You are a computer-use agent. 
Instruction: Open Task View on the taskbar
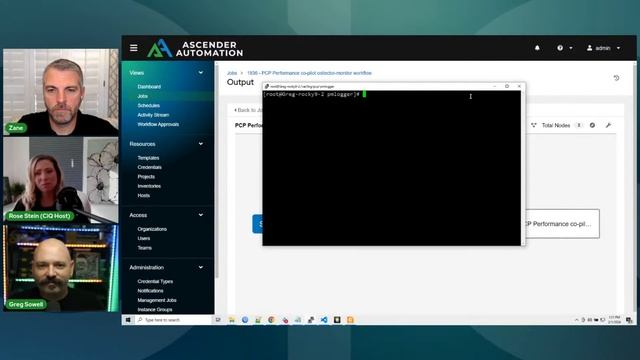click(x=218, y=320)
